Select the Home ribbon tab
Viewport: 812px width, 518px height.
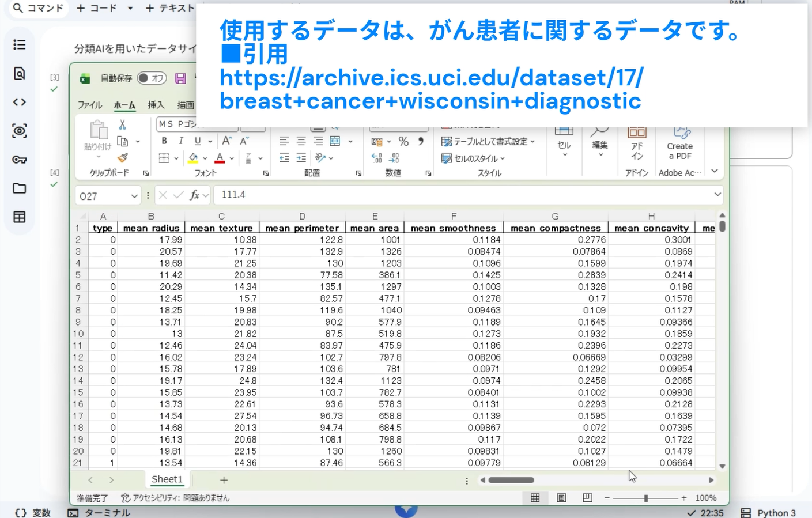tap(124, 105)
